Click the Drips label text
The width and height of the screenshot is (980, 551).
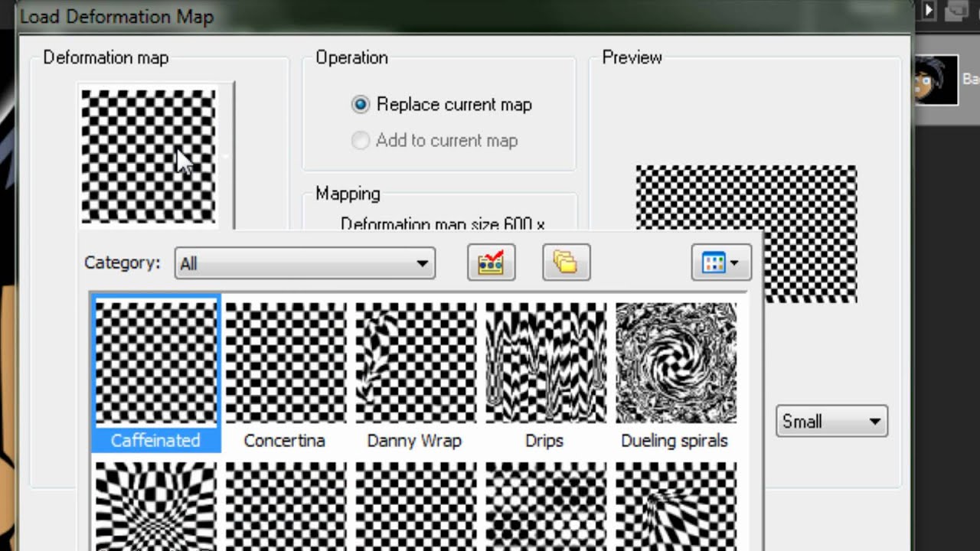544,441
